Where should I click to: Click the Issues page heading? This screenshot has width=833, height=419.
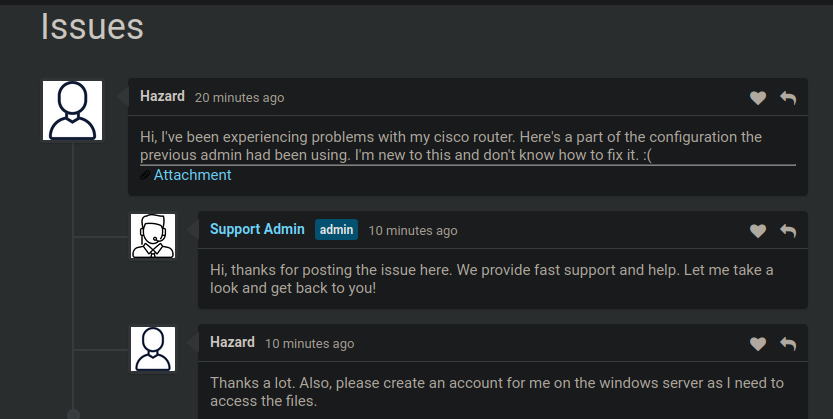point(92,27)
